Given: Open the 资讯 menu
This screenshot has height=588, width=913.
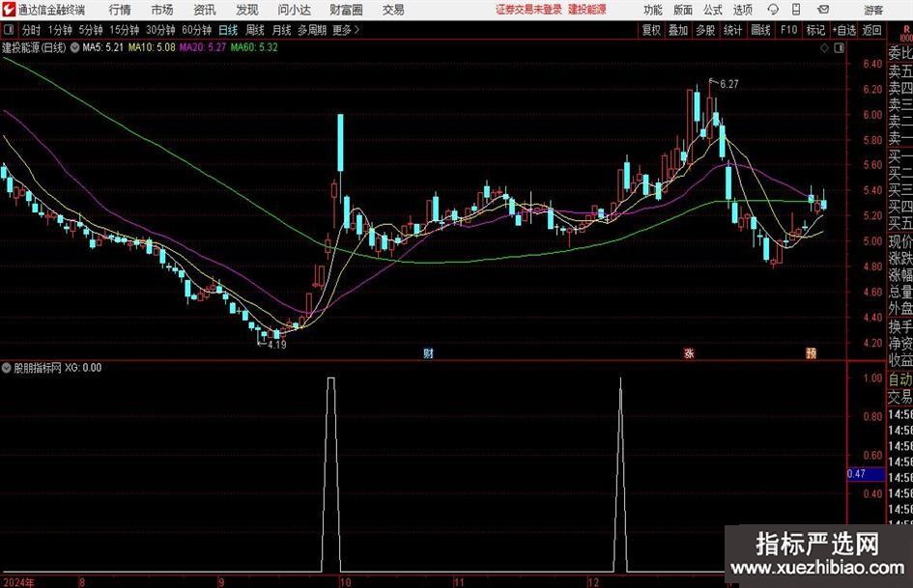Looking at the screenshot, I should pos(205,10).
